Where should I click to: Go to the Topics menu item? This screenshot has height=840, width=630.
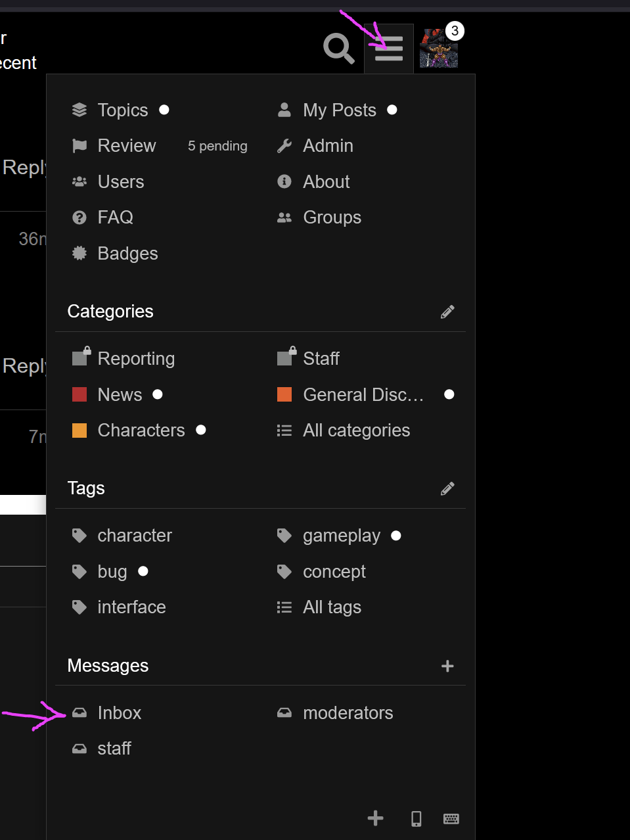[122, 110]
